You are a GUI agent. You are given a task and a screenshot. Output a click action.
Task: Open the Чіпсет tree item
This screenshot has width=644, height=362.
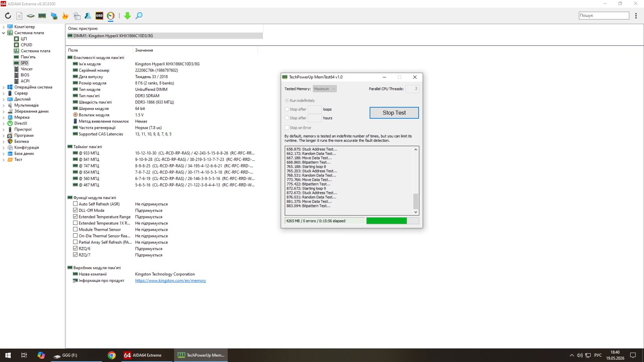click(26, 69)
